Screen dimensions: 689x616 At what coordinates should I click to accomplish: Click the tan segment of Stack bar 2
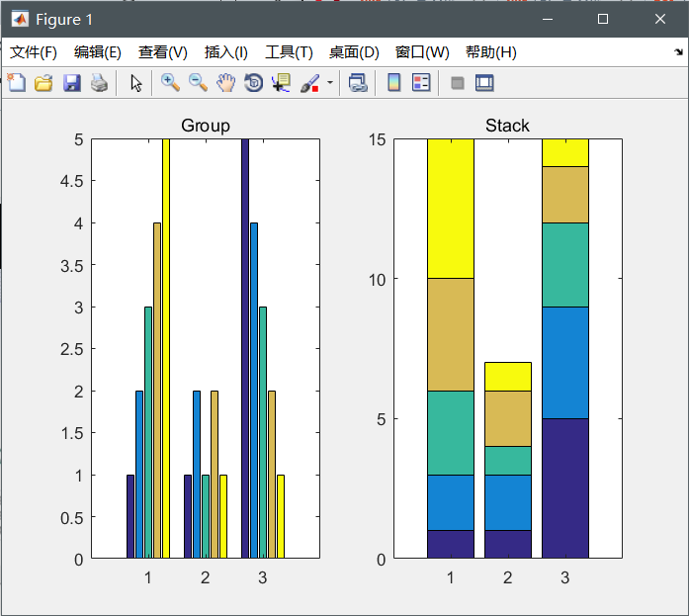[508, 418]
